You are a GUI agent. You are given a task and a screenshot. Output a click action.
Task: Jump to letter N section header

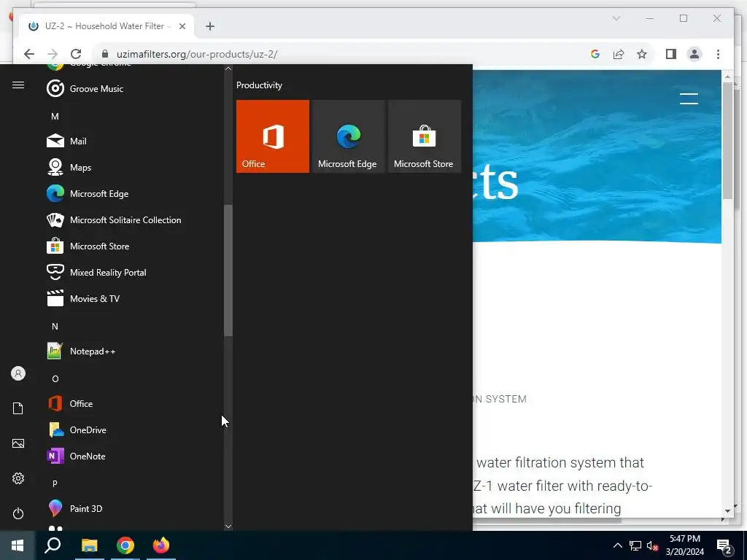click(x=55, y=326)
